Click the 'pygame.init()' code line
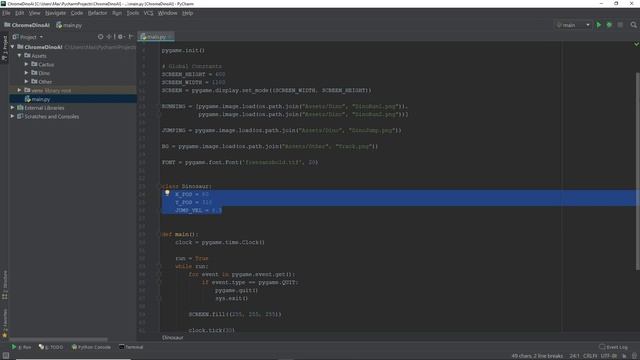 (x=183, y=50)
